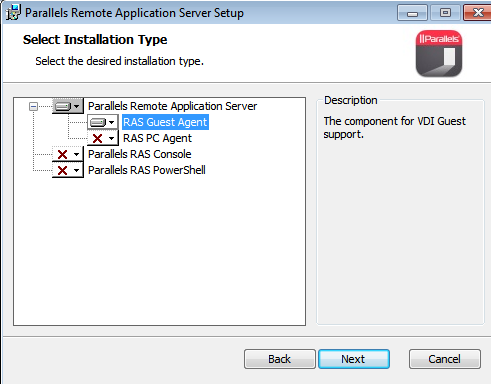The image size is (491, 384).
Task: Minimize the setup window
Action: (x=412, y=13)
